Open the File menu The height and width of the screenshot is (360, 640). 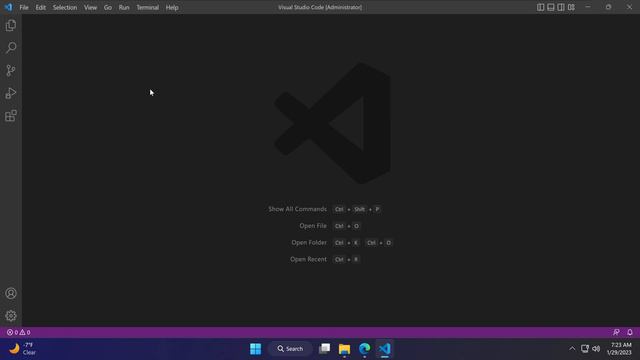click(24, 7)
